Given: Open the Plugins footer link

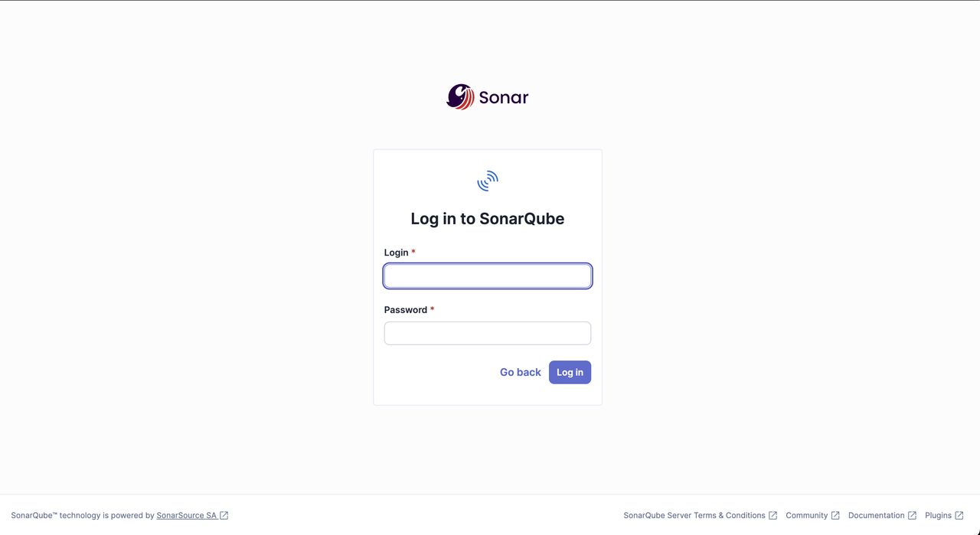Looking at the screenshot, I should [938, 516].
